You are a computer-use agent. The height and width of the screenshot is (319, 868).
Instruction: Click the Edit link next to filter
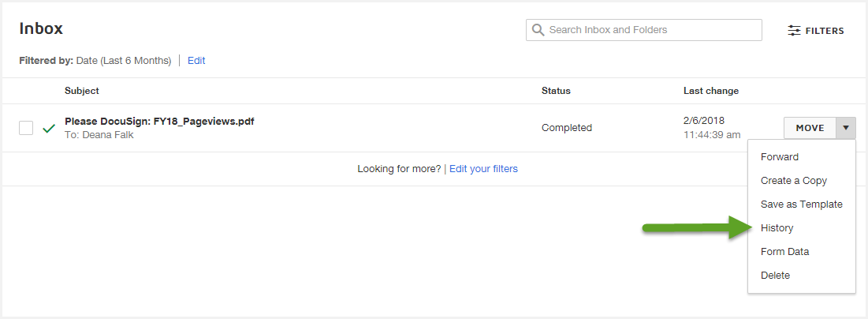[x=196, y=61]
